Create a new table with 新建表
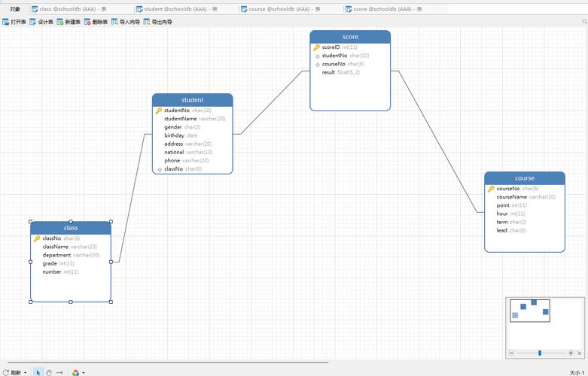This screenshot has height=376, width=588. point(69,23)
